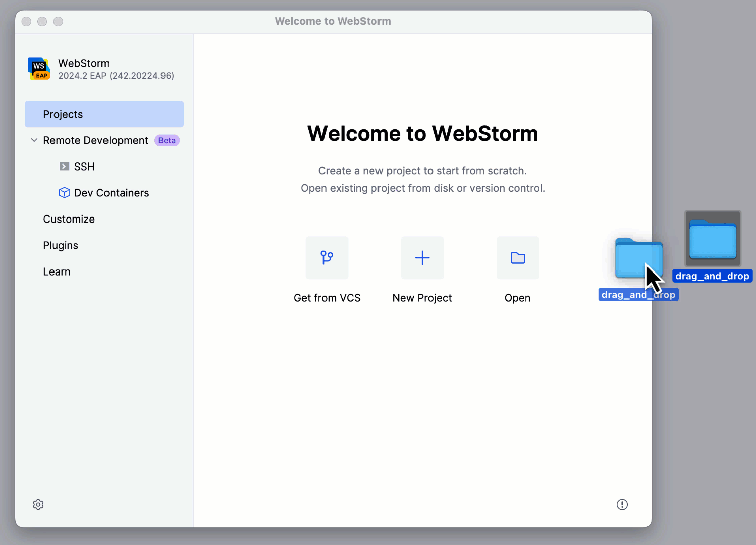Open Dev Containers via its cube icon
Image resolution: width=756 pixels, height=545 pixels.
[x=64, y=192]
